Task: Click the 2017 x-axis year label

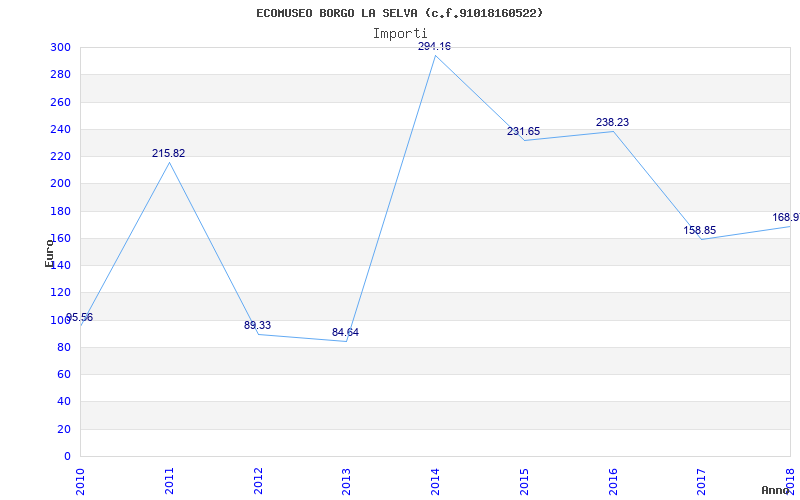Action: tap(702, 481)
